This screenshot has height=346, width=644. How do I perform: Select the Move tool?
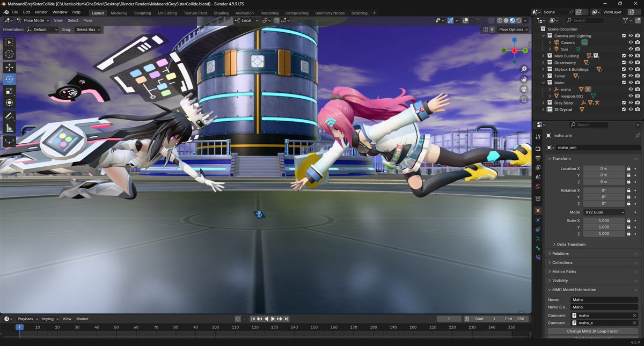click(x=10, y=67)
